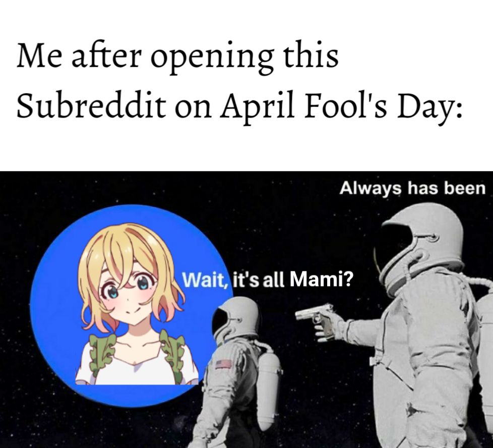Click the word "Mami?"
This screenshot has width=493, height=448.
click(x=321, y=279)
